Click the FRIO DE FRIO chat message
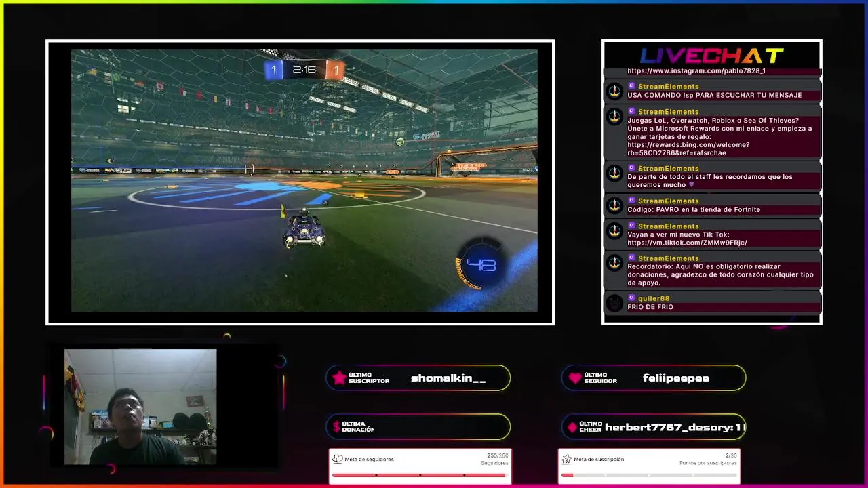Viewport: 868px width, 488px height. 650,307
